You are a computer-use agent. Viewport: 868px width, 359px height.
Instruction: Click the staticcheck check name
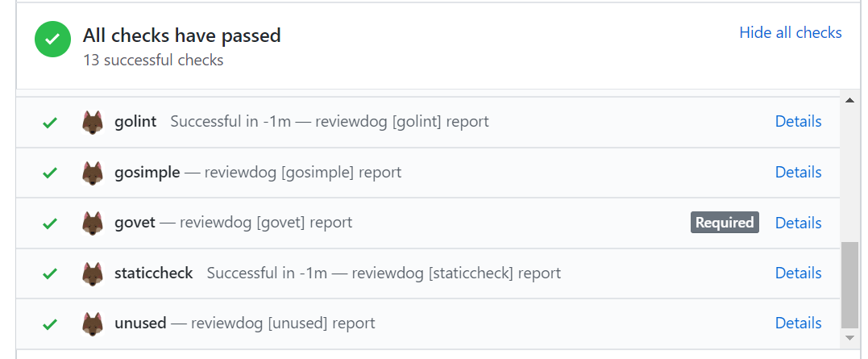[154, 273]
